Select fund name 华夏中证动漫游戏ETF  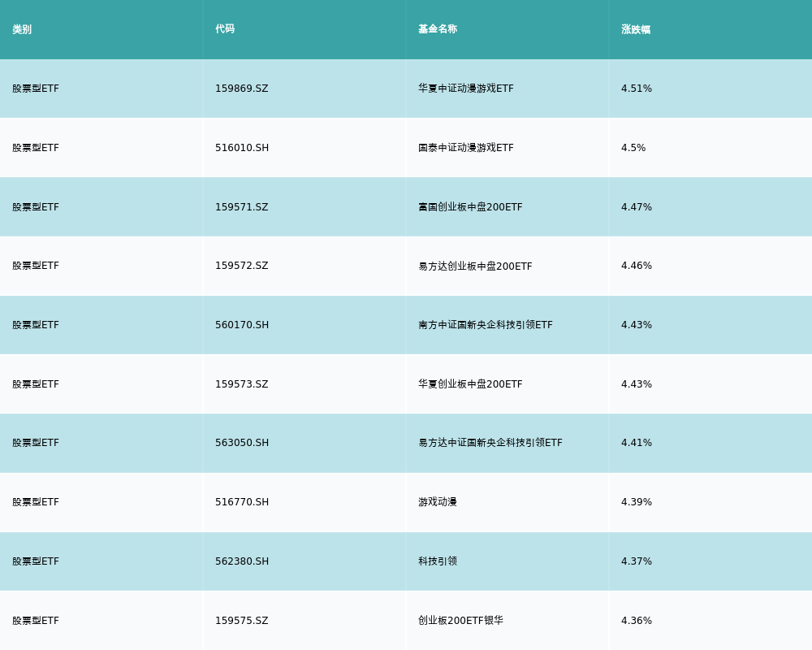point(466,89)
